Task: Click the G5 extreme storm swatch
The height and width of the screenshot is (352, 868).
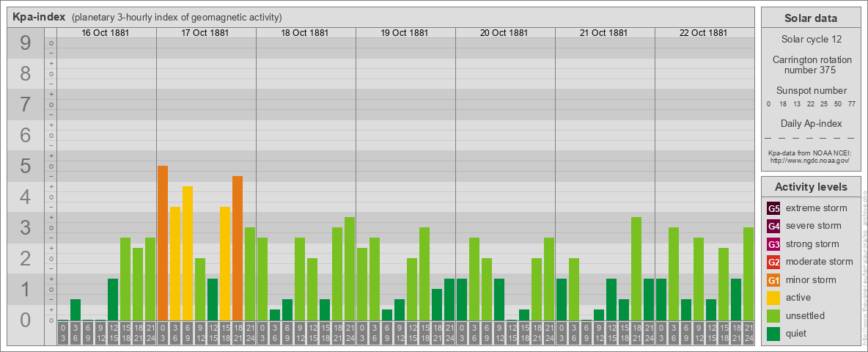Action: click(773, 209)
